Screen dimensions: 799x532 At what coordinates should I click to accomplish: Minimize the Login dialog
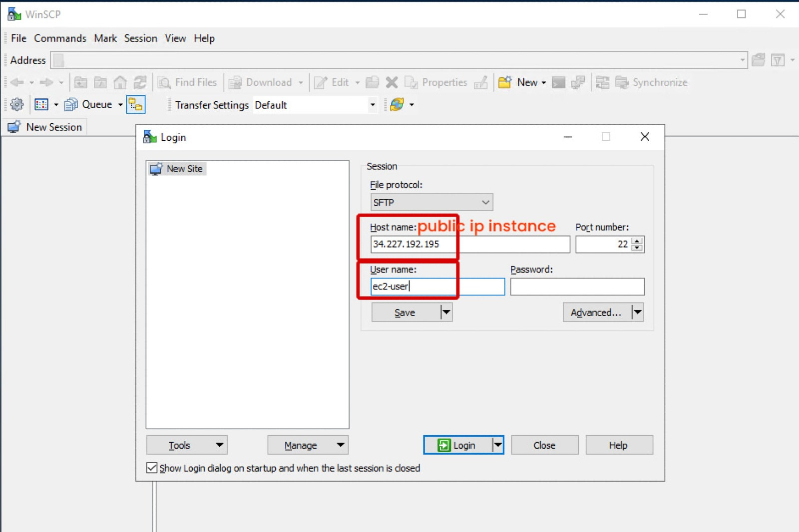(x=568, y=137)
